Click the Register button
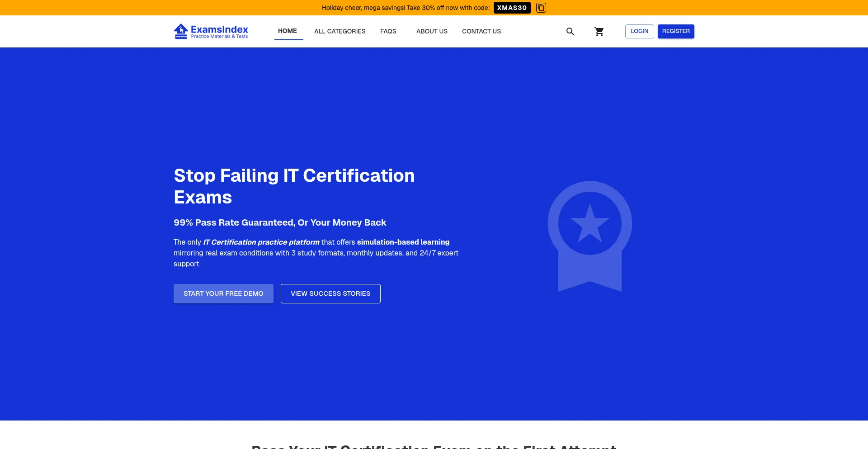This screenshot has height=449, width=868. (676, 31)
